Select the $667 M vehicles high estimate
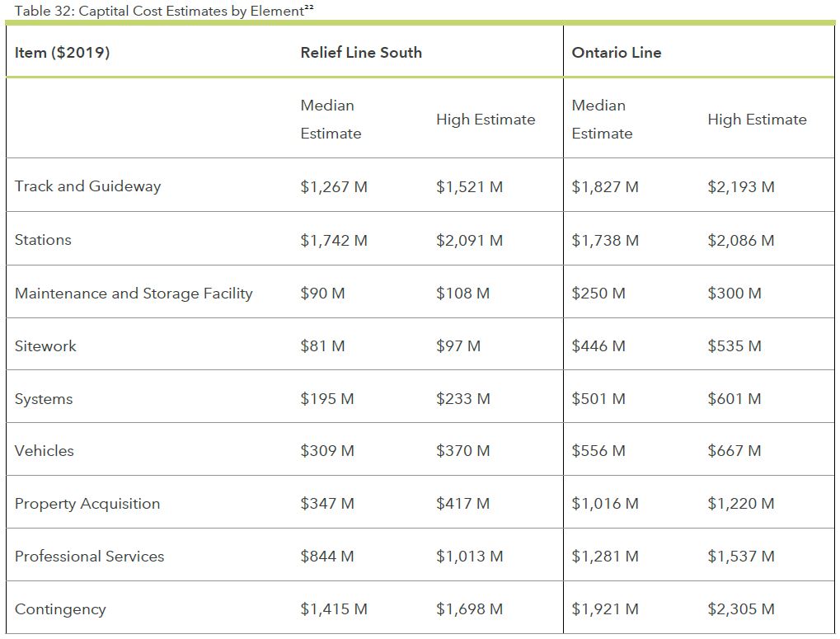 click(x=734, y=451)
